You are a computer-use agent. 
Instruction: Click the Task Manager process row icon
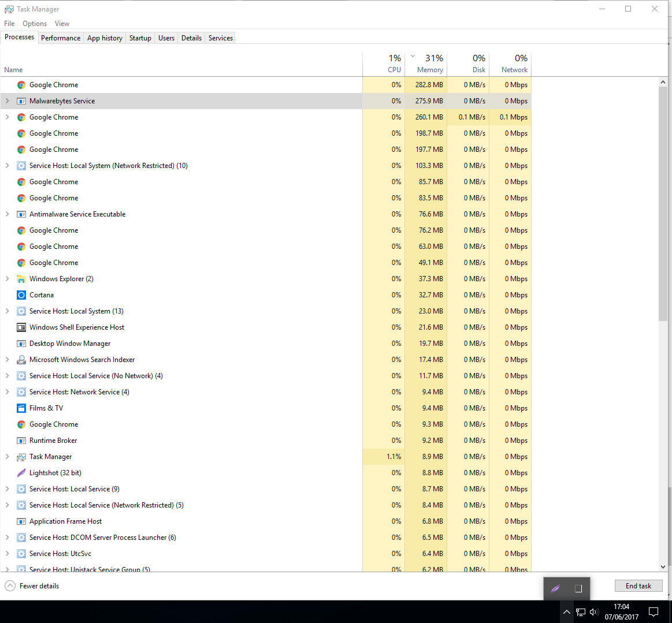21,457
